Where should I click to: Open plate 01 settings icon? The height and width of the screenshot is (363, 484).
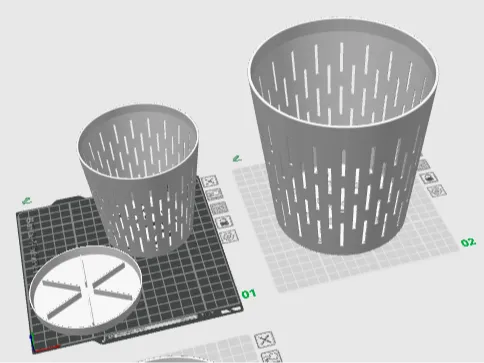pyautogui.click(x=229, y=236)
